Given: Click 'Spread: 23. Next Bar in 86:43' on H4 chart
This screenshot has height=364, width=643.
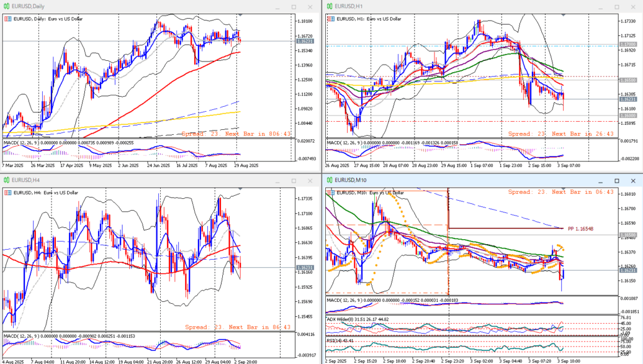Looking at the screenshot, I should click(237, 327).
